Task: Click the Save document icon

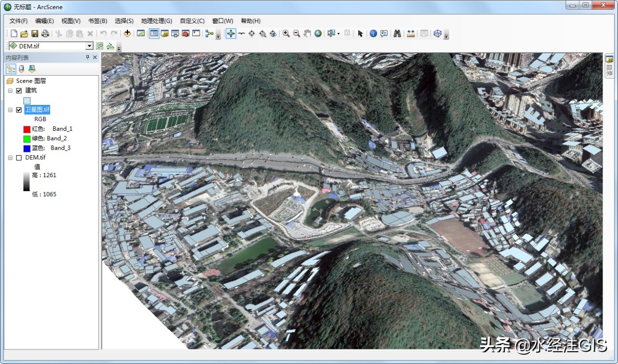Action: click(x=35, y=34)
